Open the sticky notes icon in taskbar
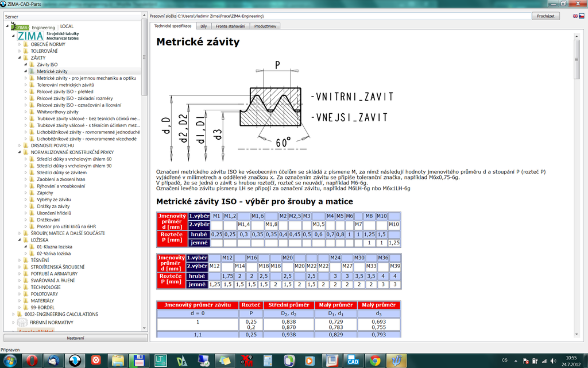Viewport: 588px width, 368px height. [x=225, y=361]
